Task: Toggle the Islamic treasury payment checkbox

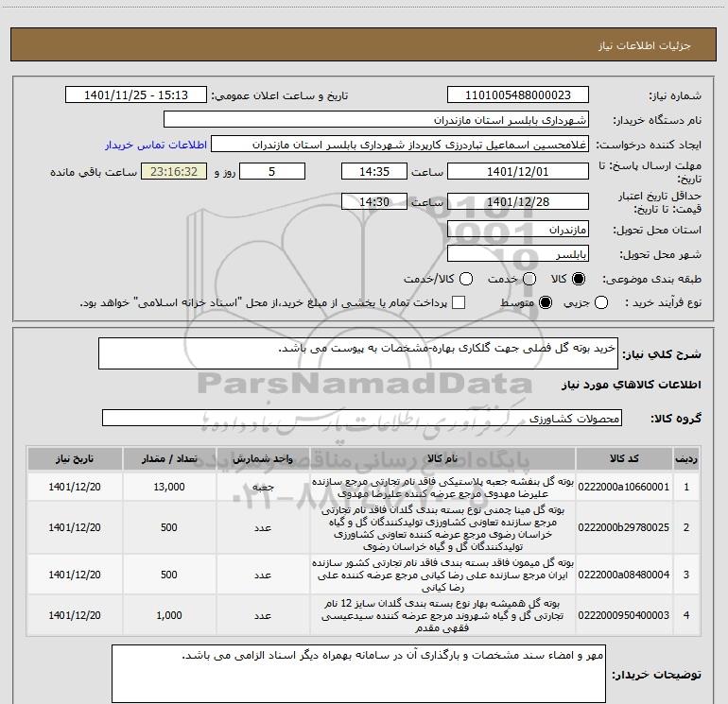Action: (459, 302)
